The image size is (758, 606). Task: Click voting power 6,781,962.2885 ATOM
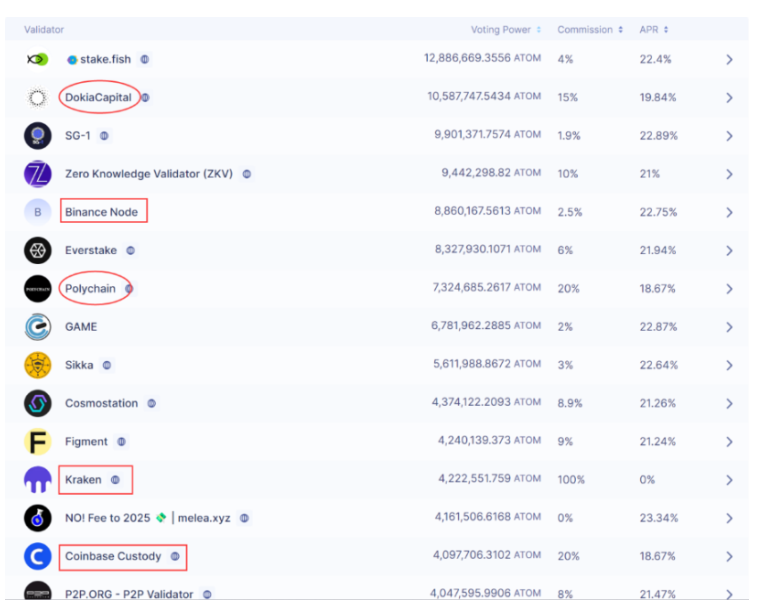pos(486,326)
